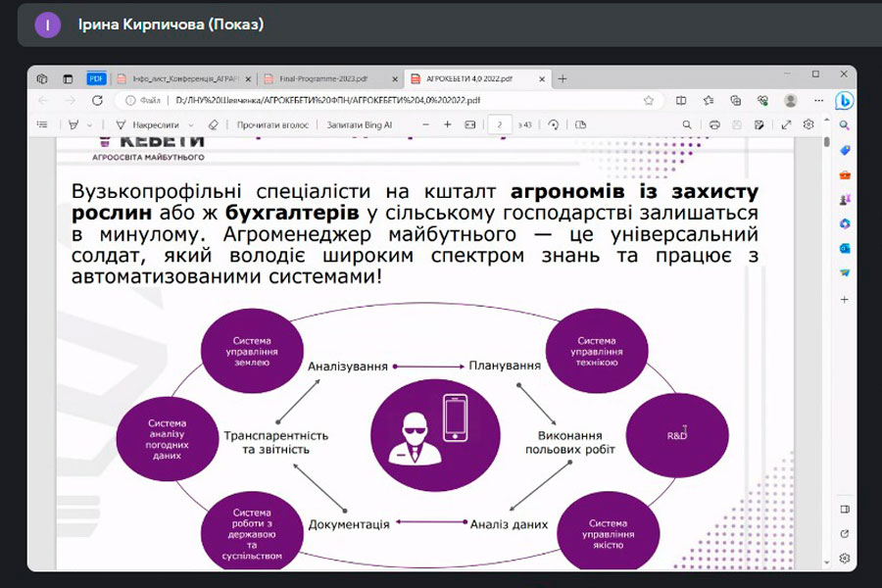Open Browser essentials heart icon
Image resolution: width=882 pixels, height=588 pixels.
tap(762, 100)
